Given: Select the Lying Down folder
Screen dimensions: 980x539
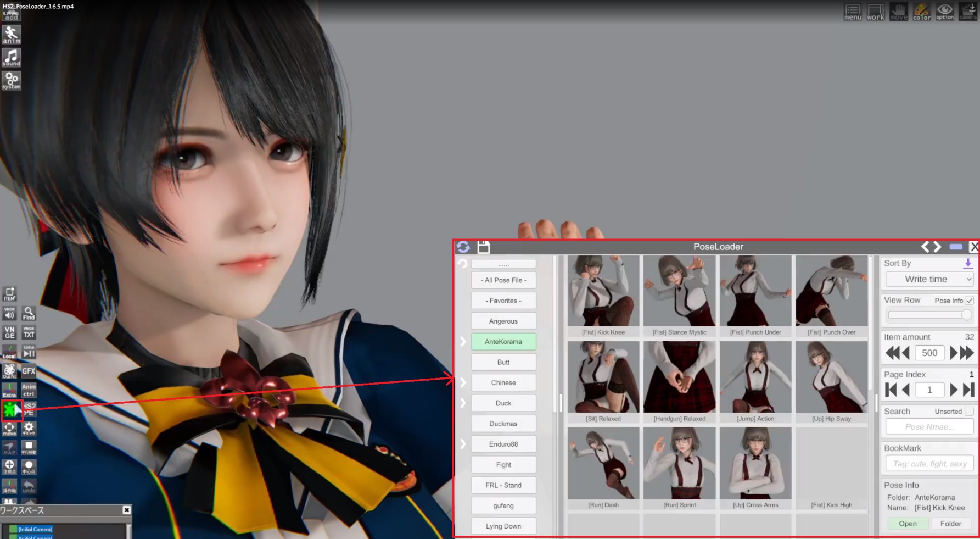Looking at the screenshot, I should point(503,526).
